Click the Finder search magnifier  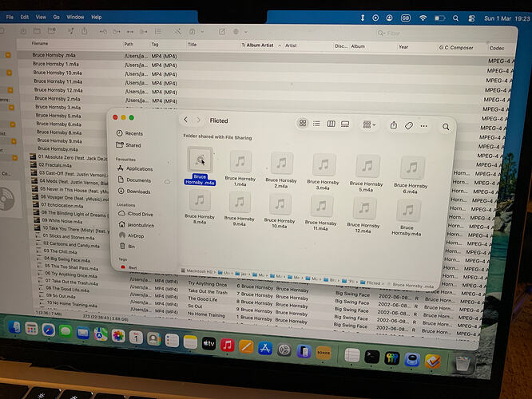click(446, 127)
